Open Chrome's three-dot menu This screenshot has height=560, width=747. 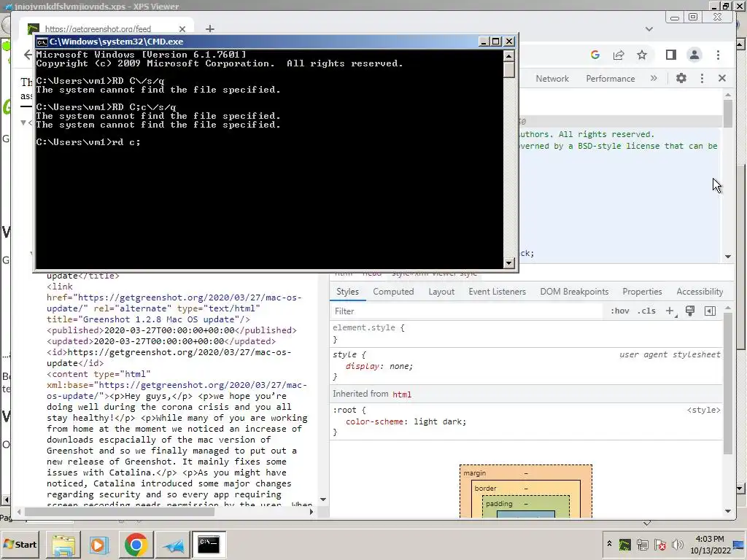[718, 55]
